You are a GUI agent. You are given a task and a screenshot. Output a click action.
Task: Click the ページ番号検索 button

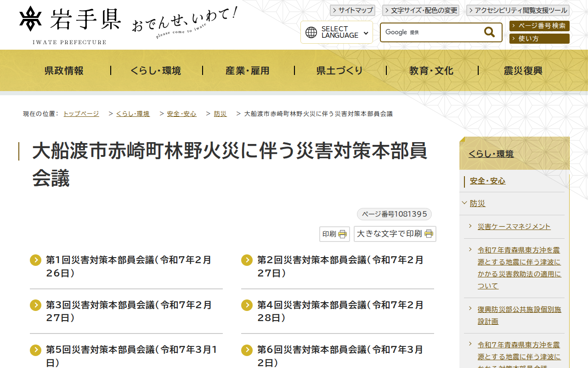tap(539, 26)
